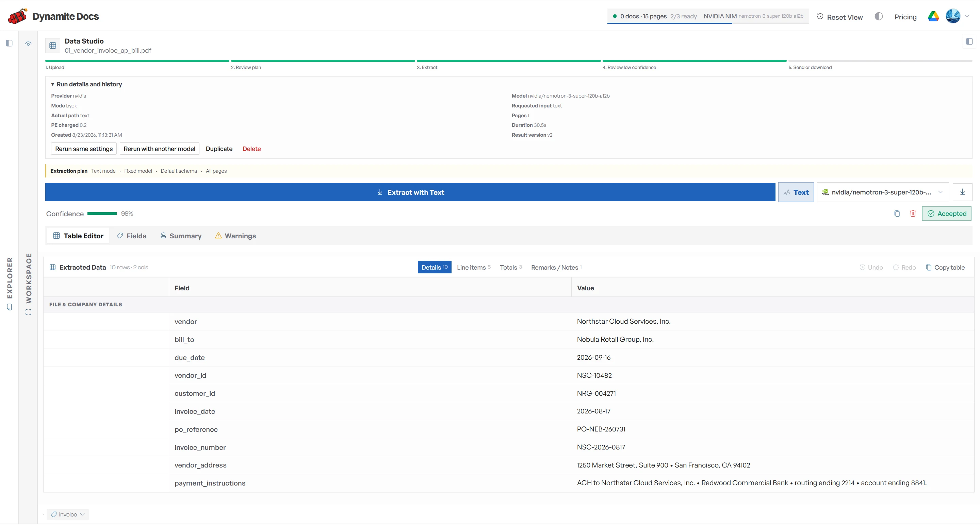This screenshot has width=980, height=527.
Task: Click the Data Studio table icon
Action: (53, 46)
